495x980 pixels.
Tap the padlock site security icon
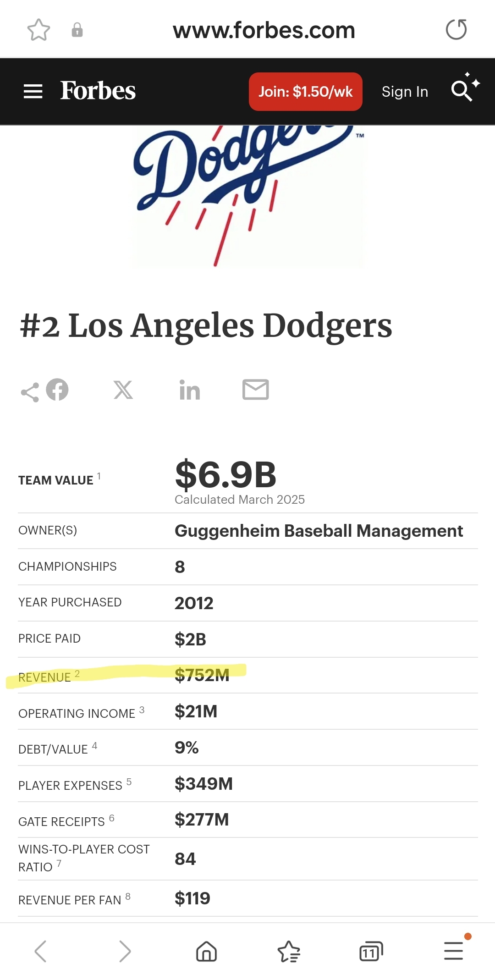[77, 30]
